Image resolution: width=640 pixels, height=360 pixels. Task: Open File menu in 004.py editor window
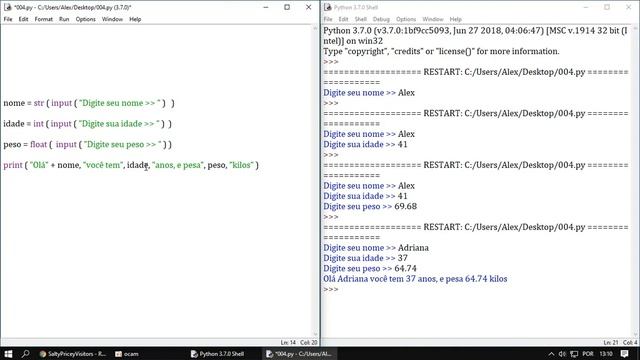click(8, 19)
